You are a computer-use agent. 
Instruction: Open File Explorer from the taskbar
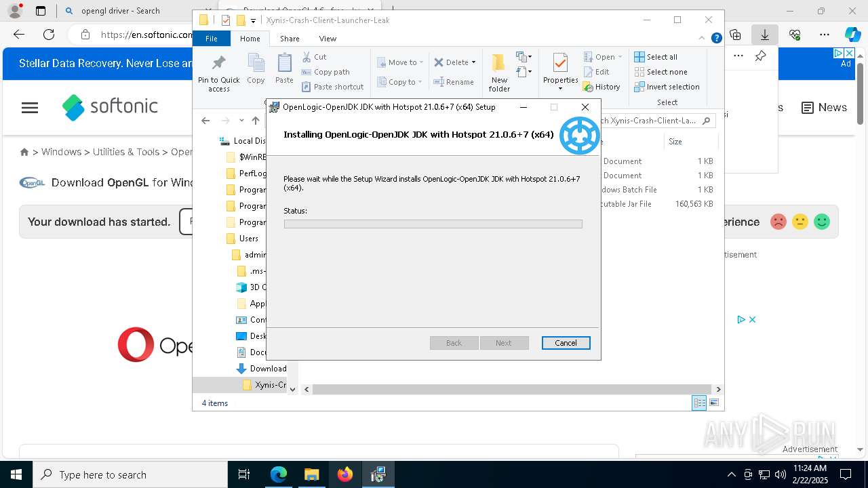pyautogui.click(x=311, y=474)
